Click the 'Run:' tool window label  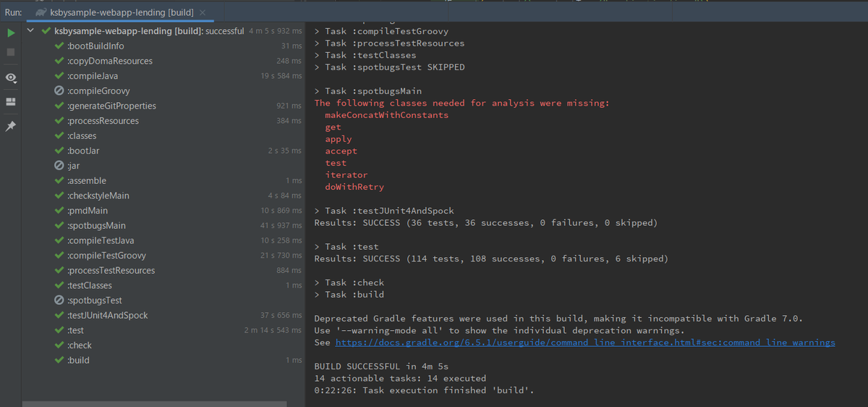coord(12,13)
